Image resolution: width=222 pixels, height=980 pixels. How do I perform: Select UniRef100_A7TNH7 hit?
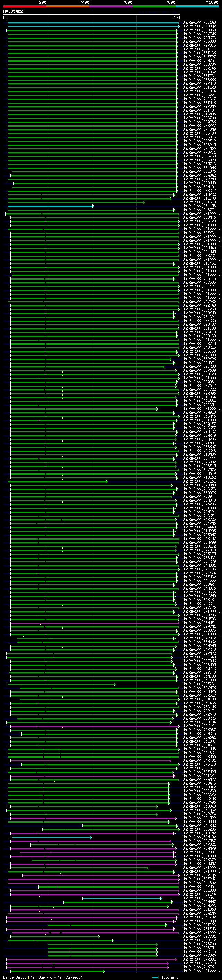[199, 443]
